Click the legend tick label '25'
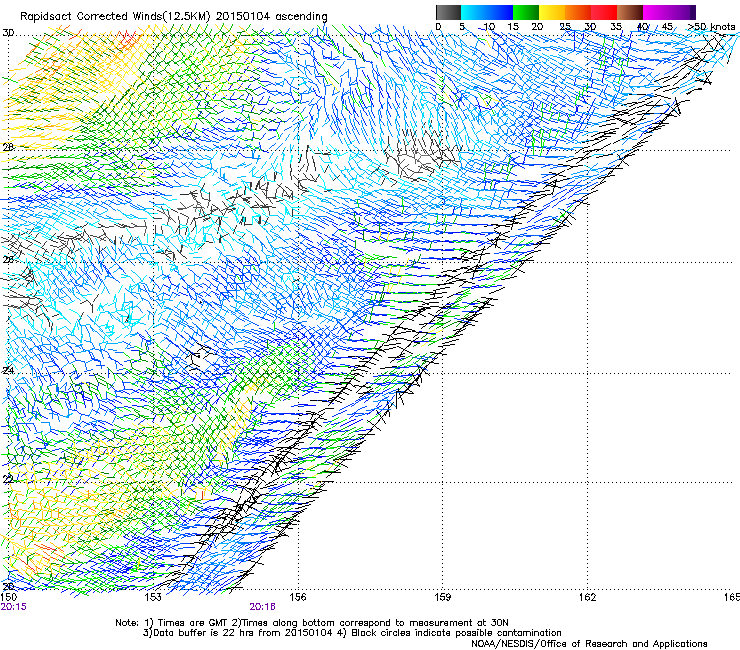This screenshot has width=740, height=650. [565, 27]
